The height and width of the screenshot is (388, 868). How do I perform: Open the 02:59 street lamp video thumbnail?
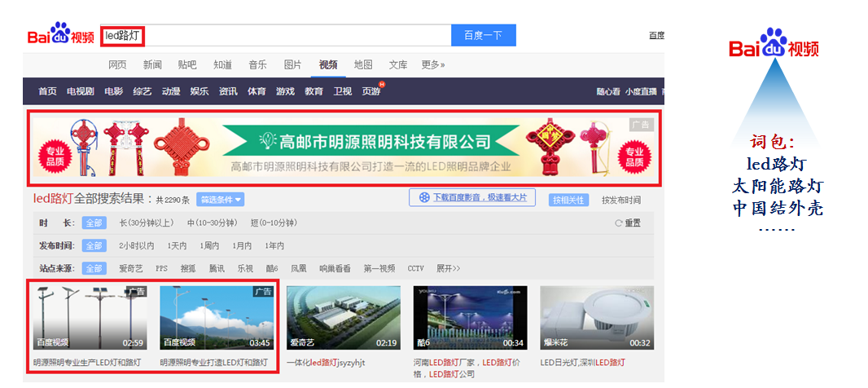tap(90, 318)
